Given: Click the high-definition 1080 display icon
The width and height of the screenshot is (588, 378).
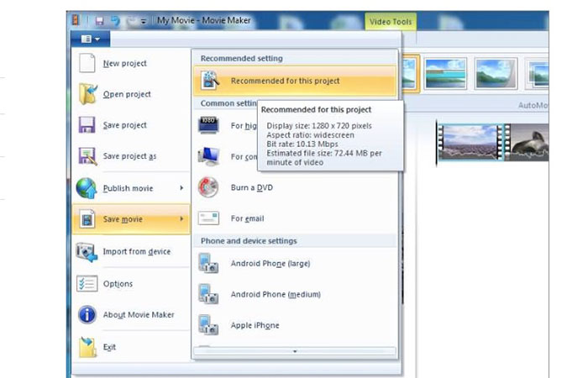Looking at the screenshot, I should click(208, 125).
